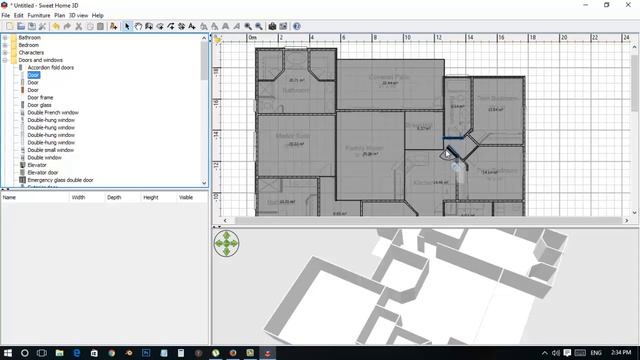Image resolution: width=640 pixels, height=360 pixels.
Task: Activate the Pan hand tool
Action: (x=138, y=27)
